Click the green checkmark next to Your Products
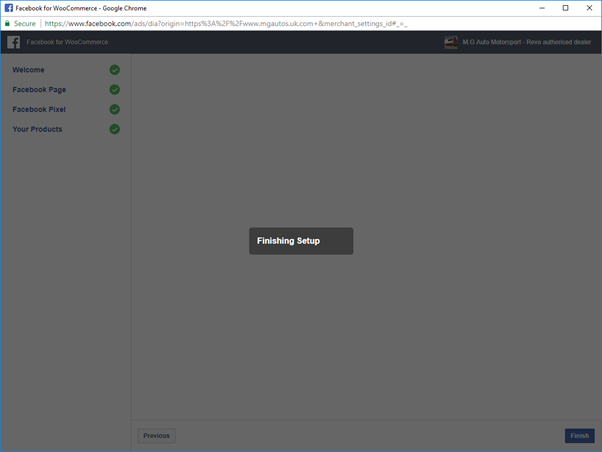 click(x=114, y=129)
